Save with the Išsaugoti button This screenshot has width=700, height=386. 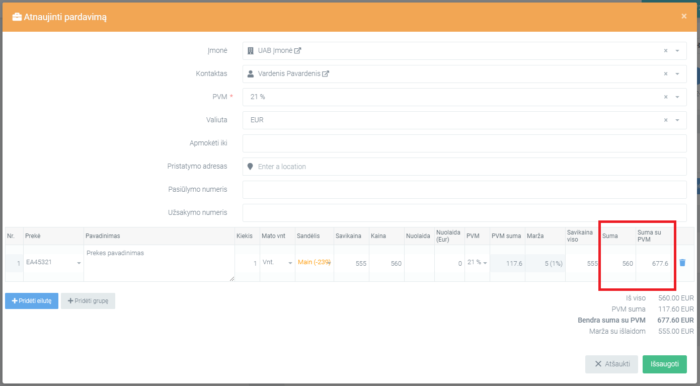point(664,364)
